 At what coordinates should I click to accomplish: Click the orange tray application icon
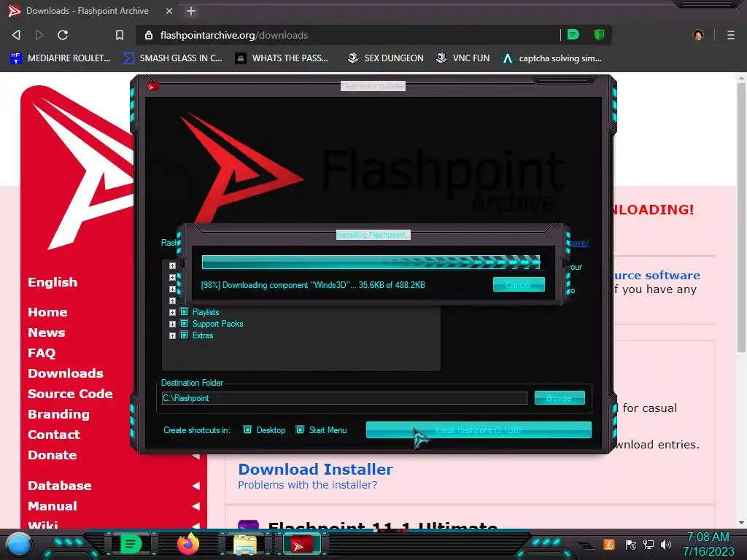coord(609,544)
